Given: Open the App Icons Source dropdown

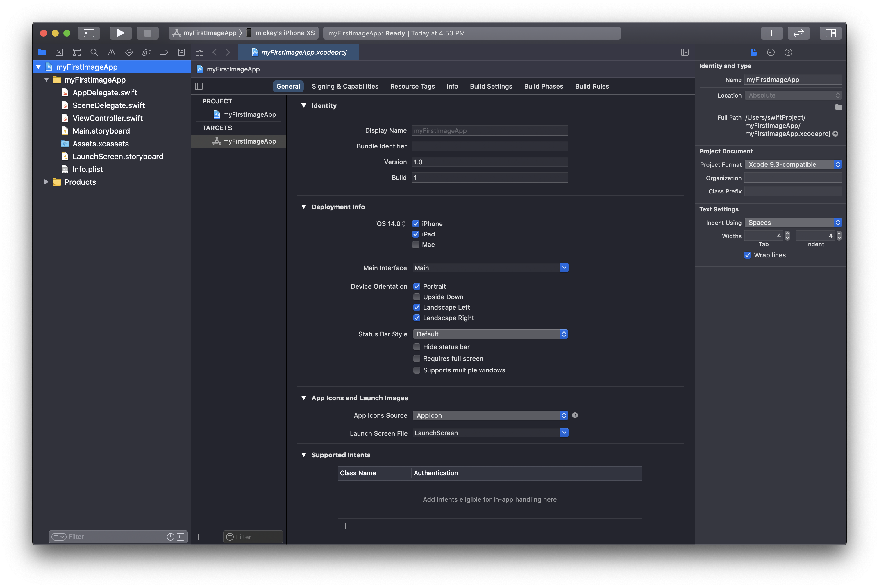Looking at the screenshot, I should click(490, 415).
